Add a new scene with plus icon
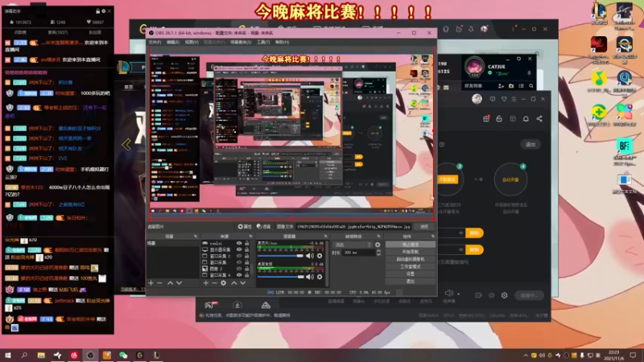The width and height of the screenshot is (644, 362). pos(151,283)
